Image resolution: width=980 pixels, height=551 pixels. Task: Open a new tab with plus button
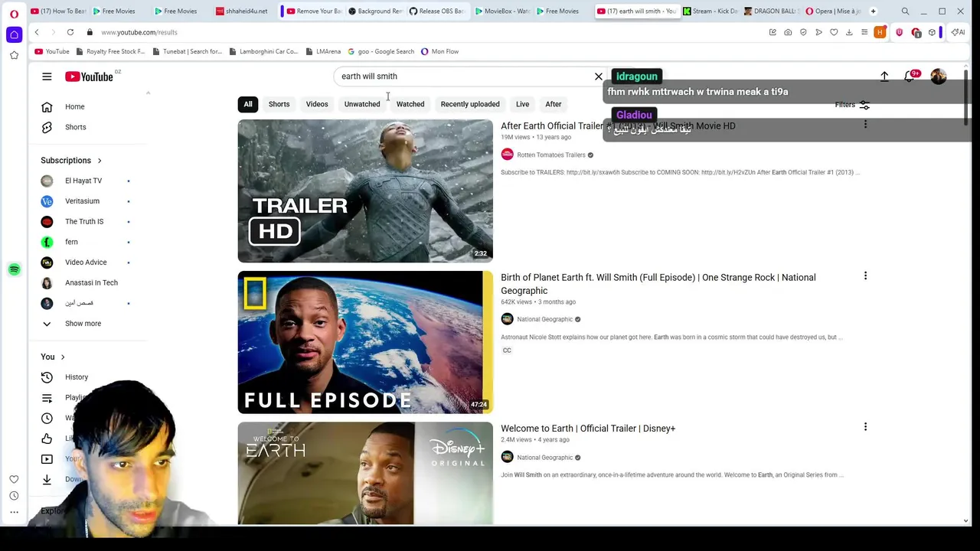873,11
